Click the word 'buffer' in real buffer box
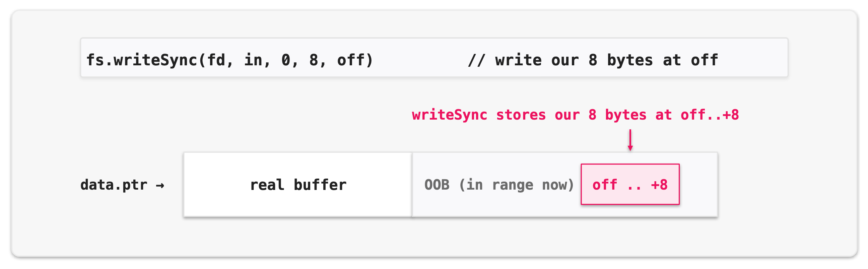 [x=320, y=185]
